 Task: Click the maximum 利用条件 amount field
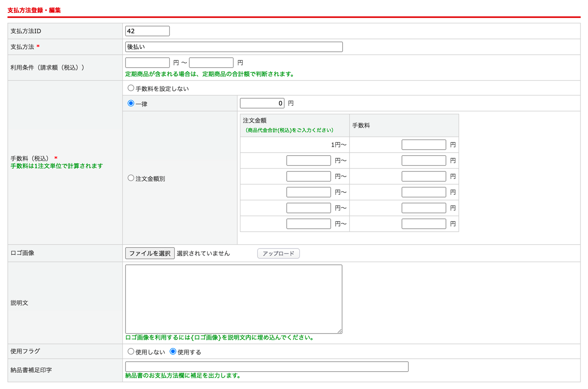(211, 63)
